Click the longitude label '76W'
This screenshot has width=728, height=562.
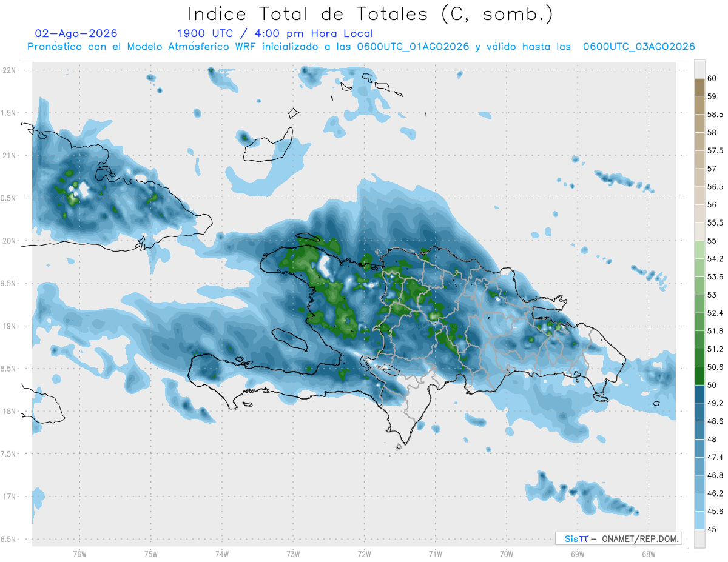(x=79, y=554)
